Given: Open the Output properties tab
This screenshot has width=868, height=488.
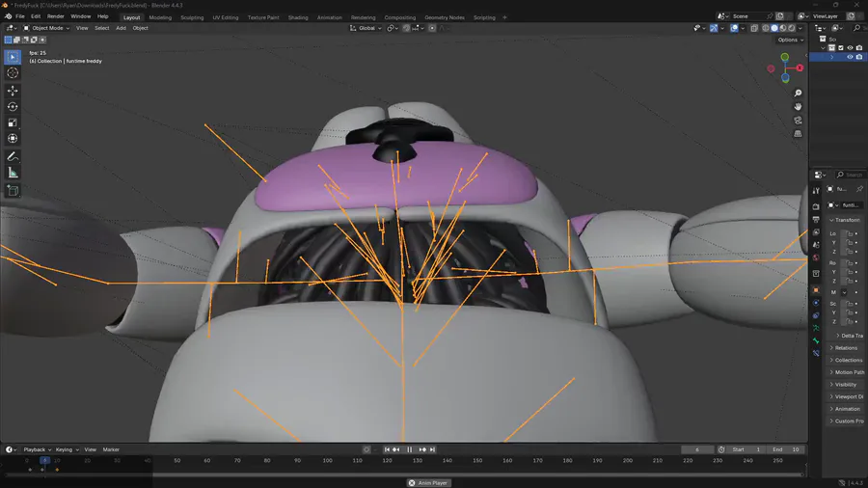Looking at the screenshot, I should tap(816, 220).
